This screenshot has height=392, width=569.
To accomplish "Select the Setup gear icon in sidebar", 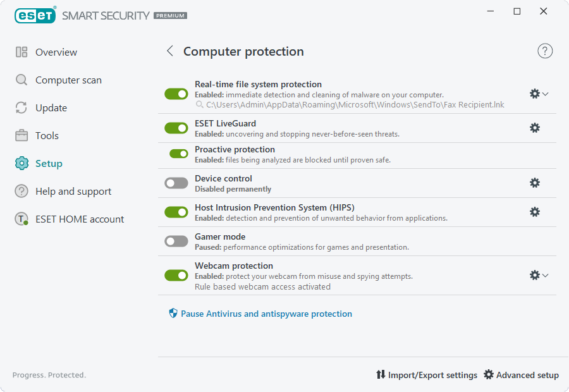I will [x=20, y=163].
